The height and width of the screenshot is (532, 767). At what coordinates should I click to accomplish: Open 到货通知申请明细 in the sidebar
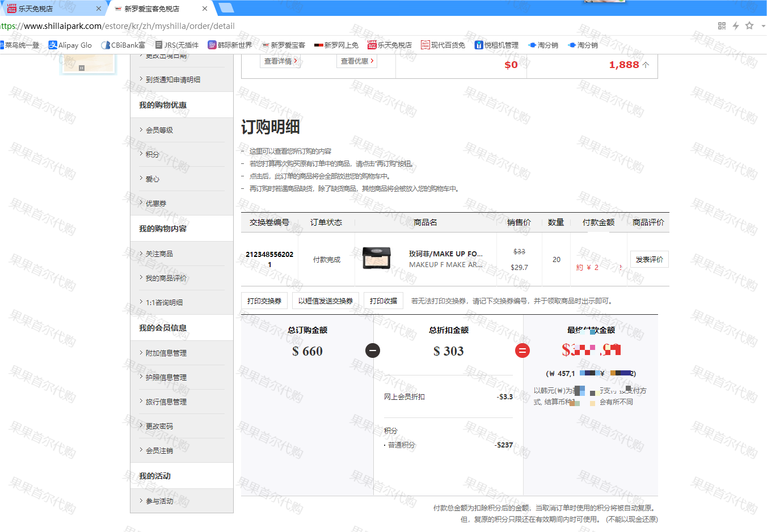click(173, 79)
